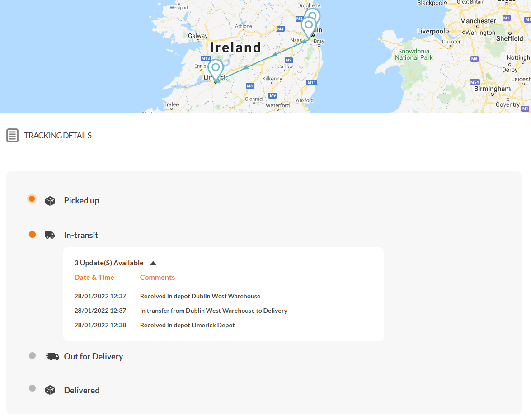Viewport: 531px width, 420px height.
Task: Click the Out for Delivery truck icon
Action: (x=52, y=356)
